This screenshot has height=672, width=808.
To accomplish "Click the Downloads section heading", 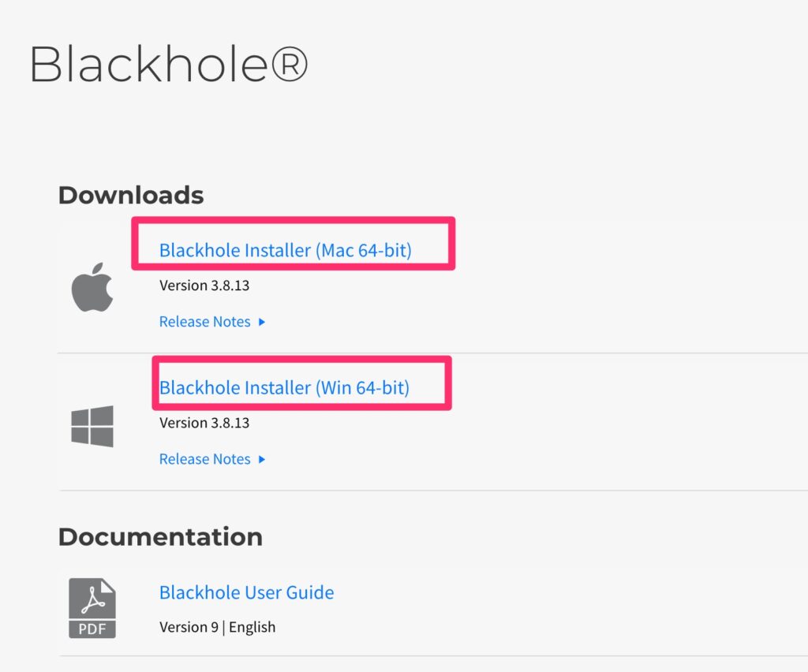I will pyautogui.click(x=131, y=195).
